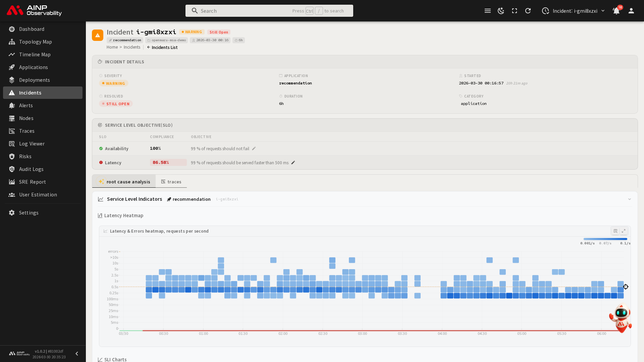Open the hamburger menu icon

coord(487,11)
